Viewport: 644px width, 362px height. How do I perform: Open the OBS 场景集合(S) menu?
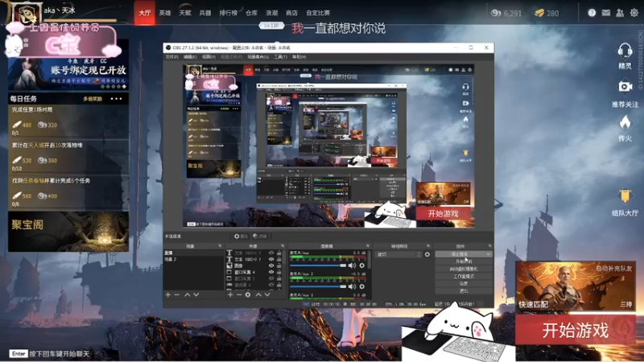[x=258, y=56]
